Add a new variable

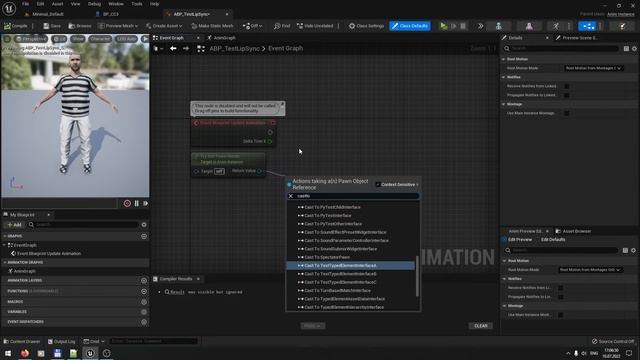[144, 312]
